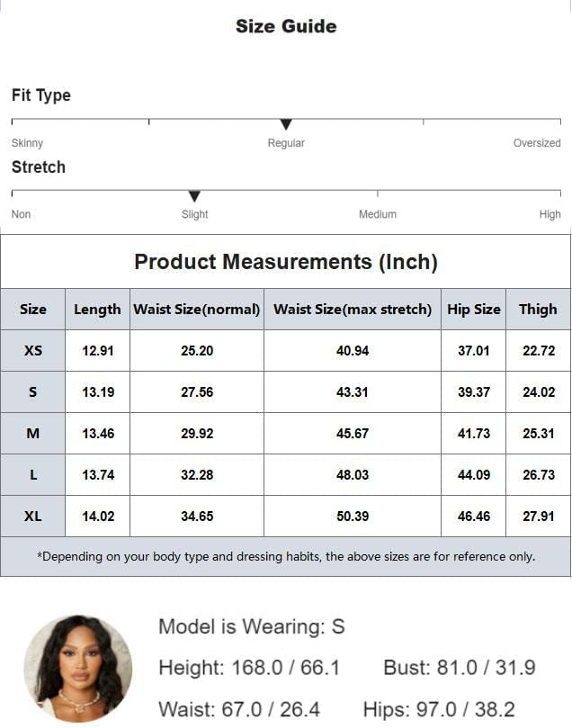Click the Thigh column header
This screenshot has height=728, width=572.
538,310
